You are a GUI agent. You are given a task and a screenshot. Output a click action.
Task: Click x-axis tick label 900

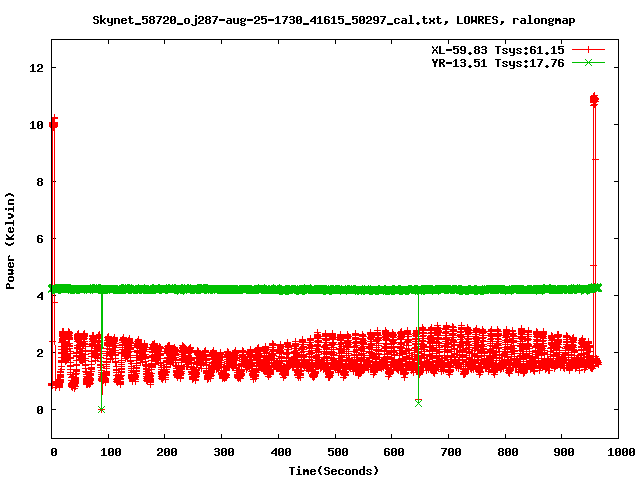(564, 452)
